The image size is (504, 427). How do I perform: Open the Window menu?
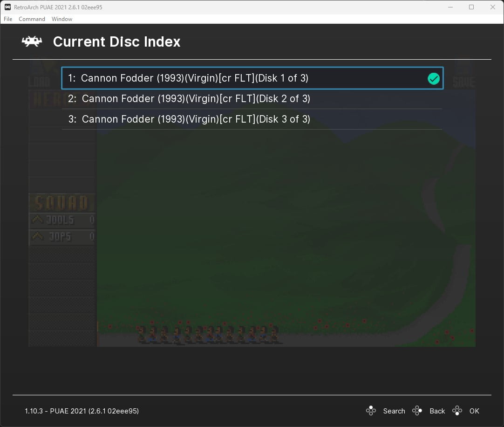click(x=62, y=19)
